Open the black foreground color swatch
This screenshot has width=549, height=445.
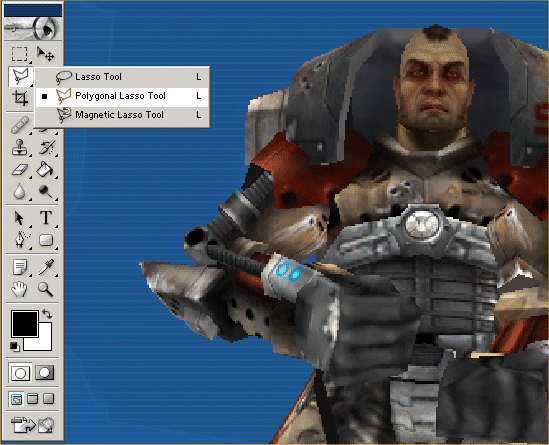[x=25, y=324]
